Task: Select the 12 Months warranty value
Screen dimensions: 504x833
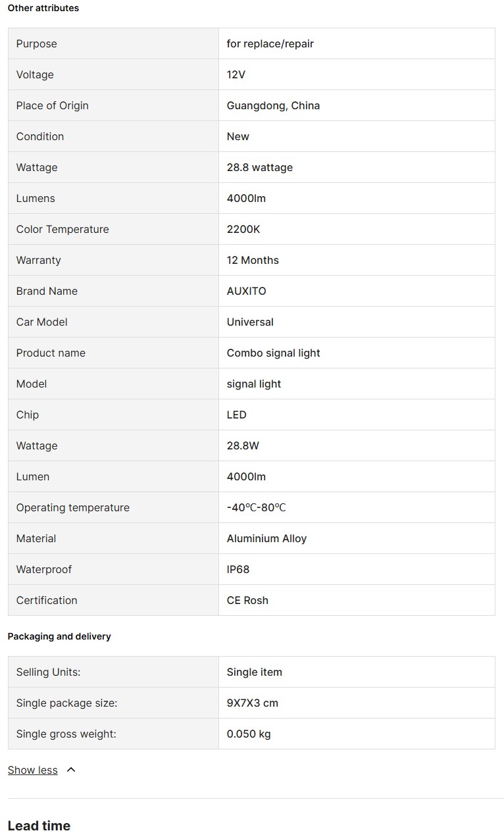Action: click(x=253, y=260)
